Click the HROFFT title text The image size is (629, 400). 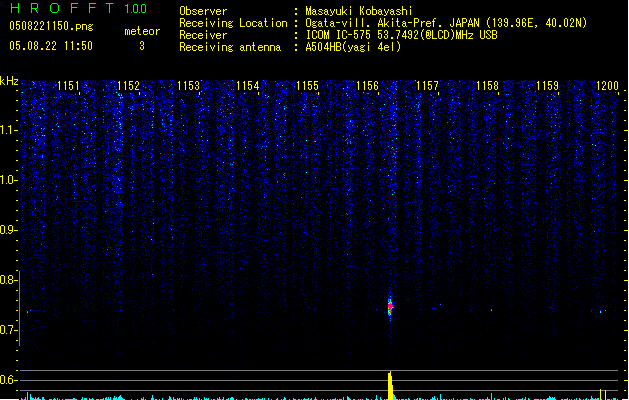(62, 8)
